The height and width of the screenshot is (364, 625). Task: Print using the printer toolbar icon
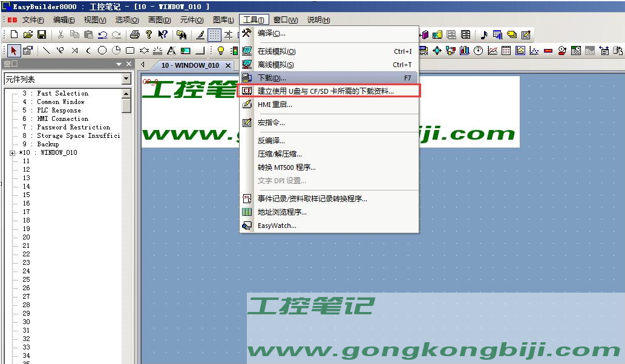point(135,34)
